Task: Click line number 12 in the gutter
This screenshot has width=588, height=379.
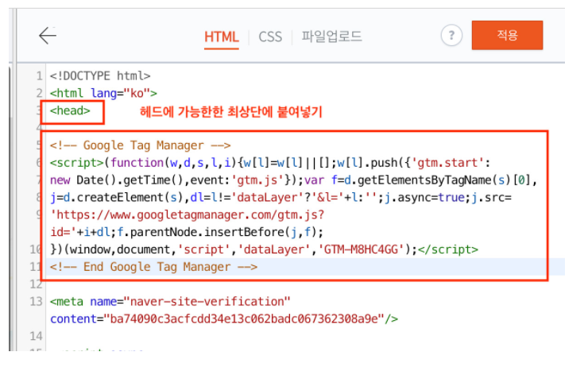Action: pyautogui.click(x=37, y=284)
